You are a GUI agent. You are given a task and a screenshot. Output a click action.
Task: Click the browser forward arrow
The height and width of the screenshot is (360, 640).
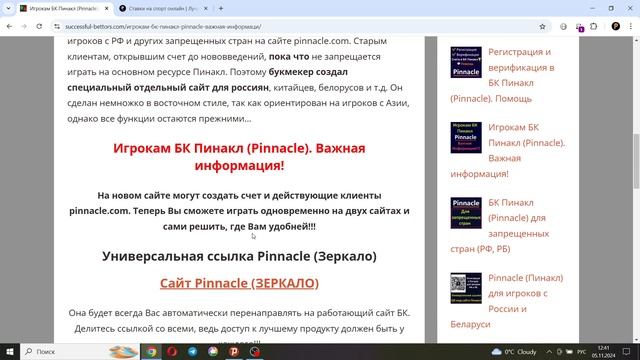tap(24, 26)
